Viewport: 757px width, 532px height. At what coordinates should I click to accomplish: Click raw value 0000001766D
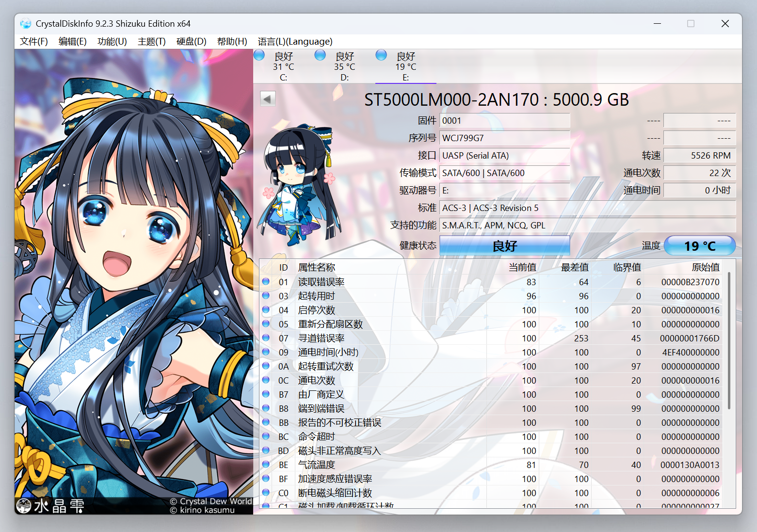[x=690, y=338]
